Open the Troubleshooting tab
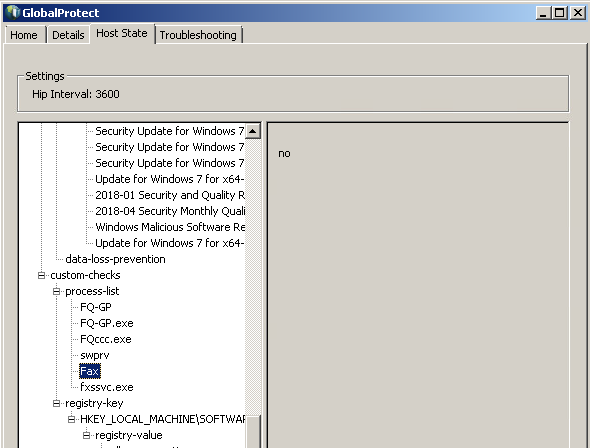This screenshot has height=448, width=590. [x=198, y=35]
